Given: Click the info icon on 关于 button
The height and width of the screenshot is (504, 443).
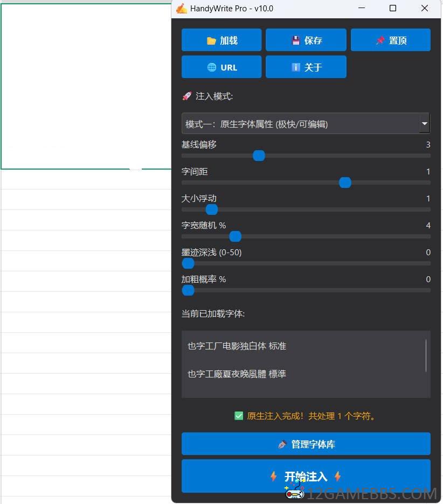Looking at the screenshot, I should [296, 68].
